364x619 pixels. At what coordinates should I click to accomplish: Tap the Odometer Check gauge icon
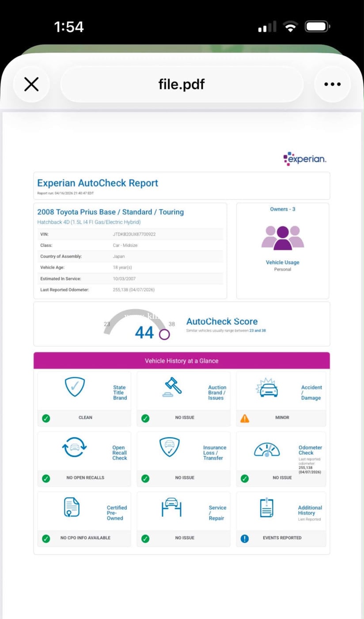(x=267, y=450)
